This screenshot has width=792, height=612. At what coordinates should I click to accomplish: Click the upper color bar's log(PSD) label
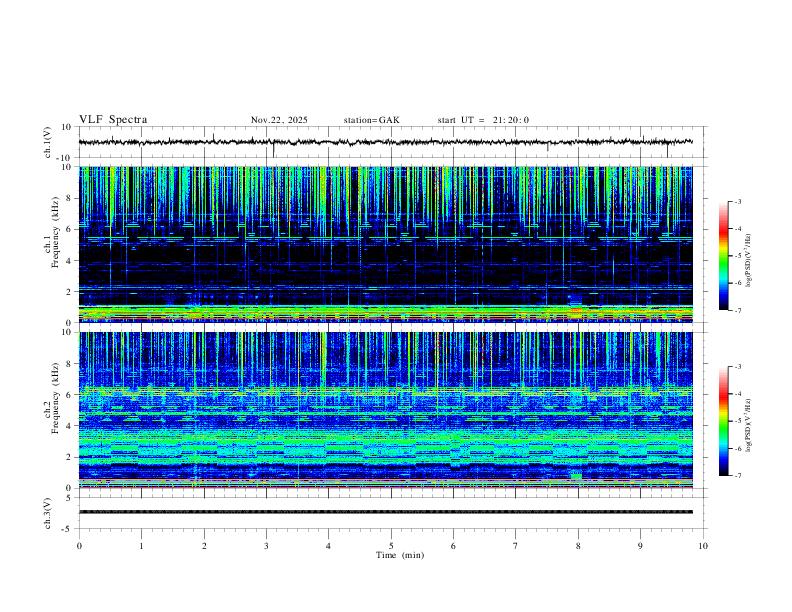coord(749,260)
